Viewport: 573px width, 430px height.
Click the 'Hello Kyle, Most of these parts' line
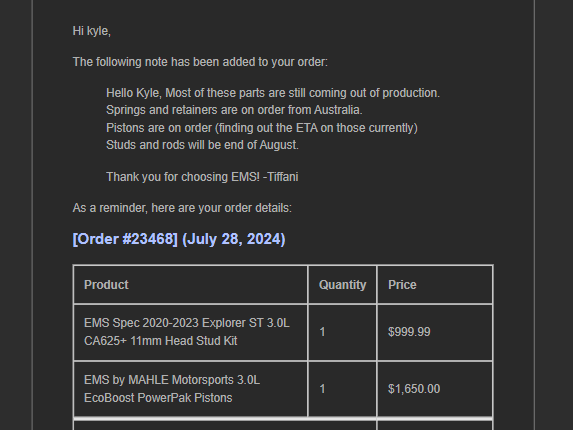tap(273, 93)
